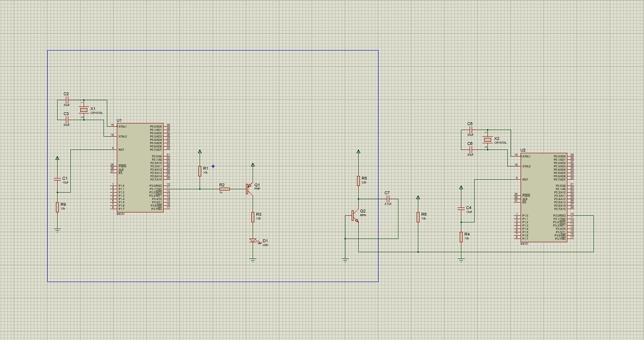Viewport: 644px width, 340px height.
Task: Click U1's "RST" pin label
Action: [x=121, y=150]
